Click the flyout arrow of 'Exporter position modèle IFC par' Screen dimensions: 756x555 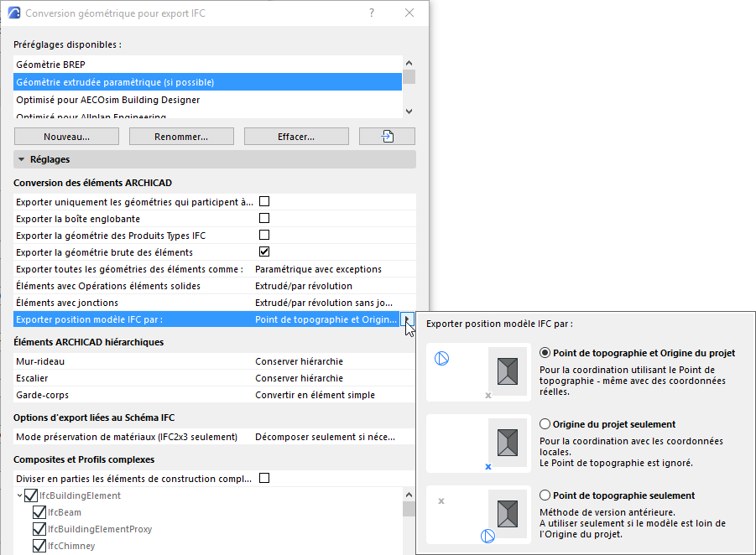click(x=408, y=319)
